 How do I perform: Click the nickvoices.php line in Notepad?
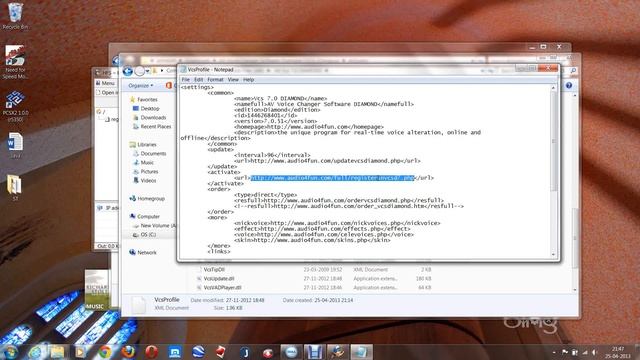tap(337, 223)
